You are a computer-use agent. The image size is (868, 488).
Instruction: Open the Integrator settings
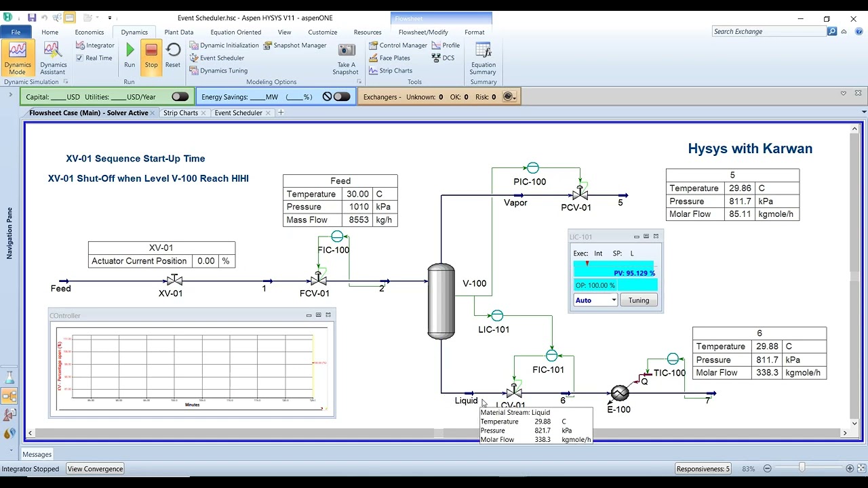click(95, 45)
